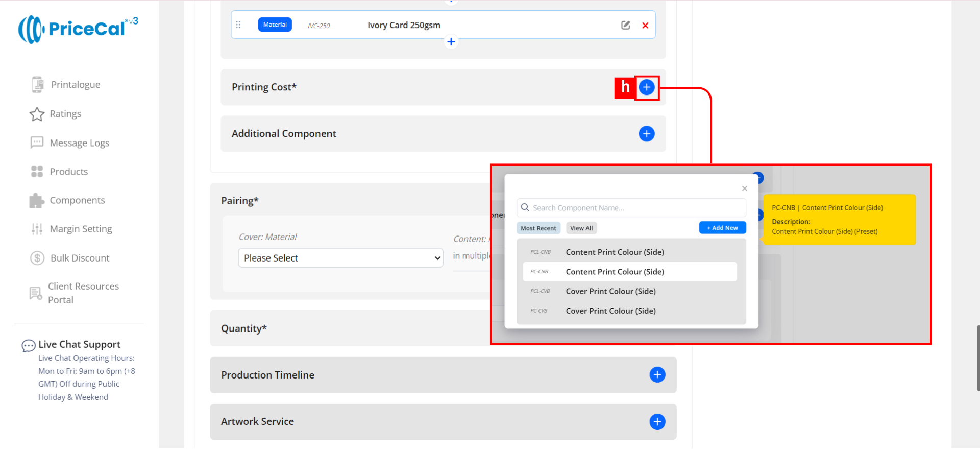Click the edit icon for Ivory Card 250gsm

625,25
